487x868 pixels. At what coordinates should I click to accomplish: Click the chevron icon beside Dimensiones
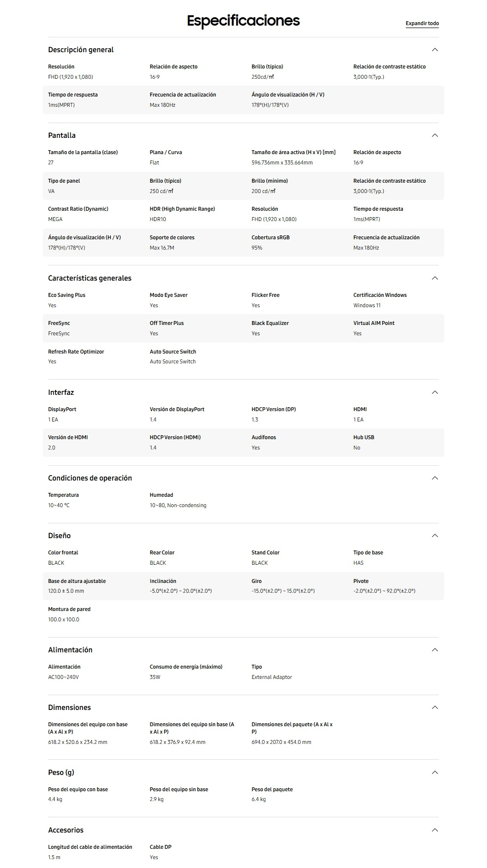[x=434, y=707]
